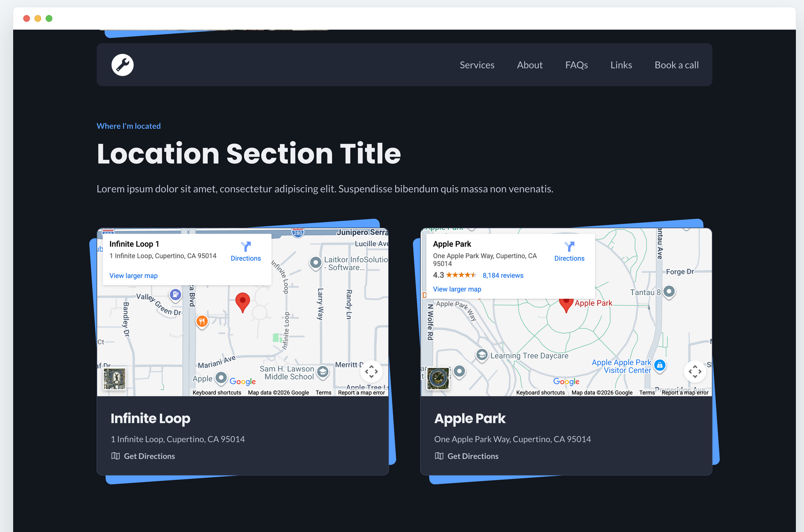Open the About nav link
The height and width of the screenshot is (532, 804).
point(529,65)
